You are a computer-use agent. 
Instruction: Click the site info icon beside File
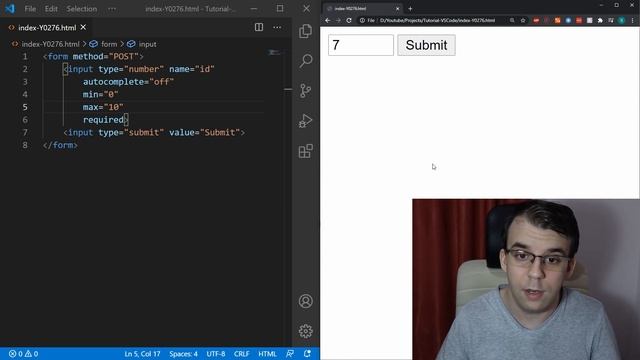point(362,20)
